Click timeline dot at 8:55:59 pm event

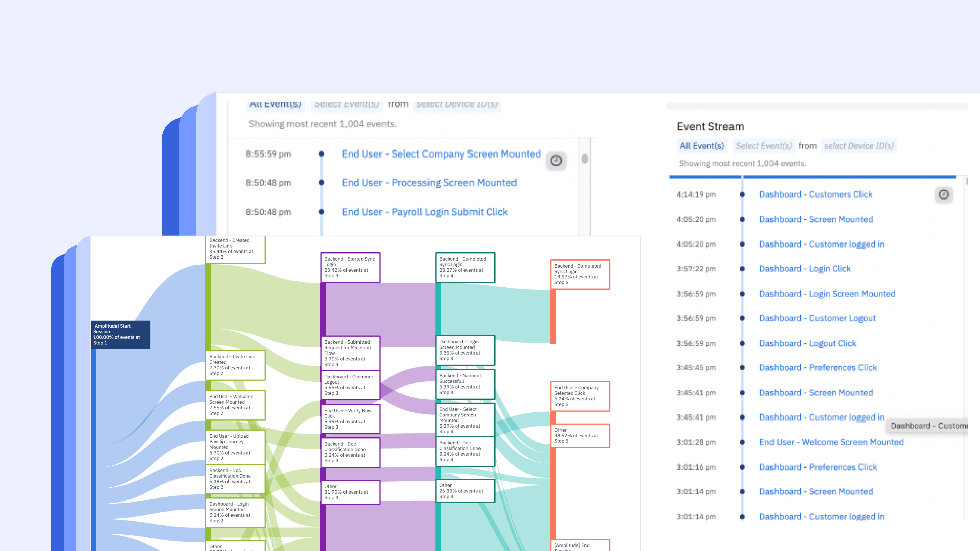coord(322,154)
